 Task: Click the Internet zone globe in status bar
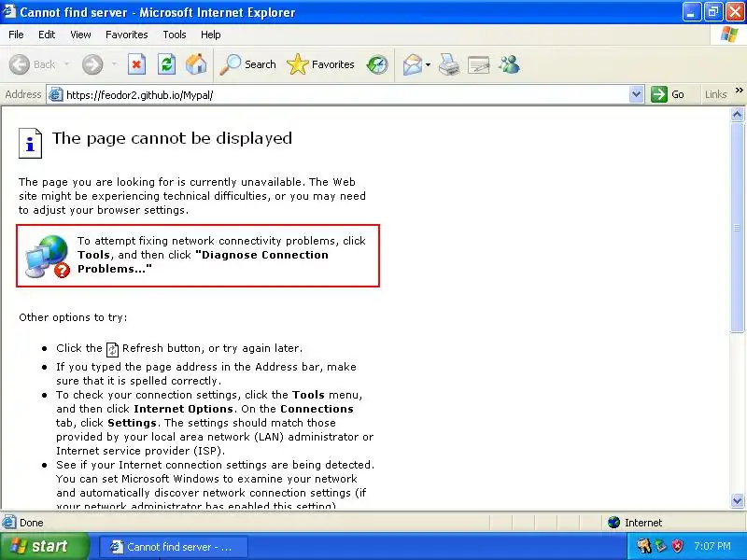[613, 523]
